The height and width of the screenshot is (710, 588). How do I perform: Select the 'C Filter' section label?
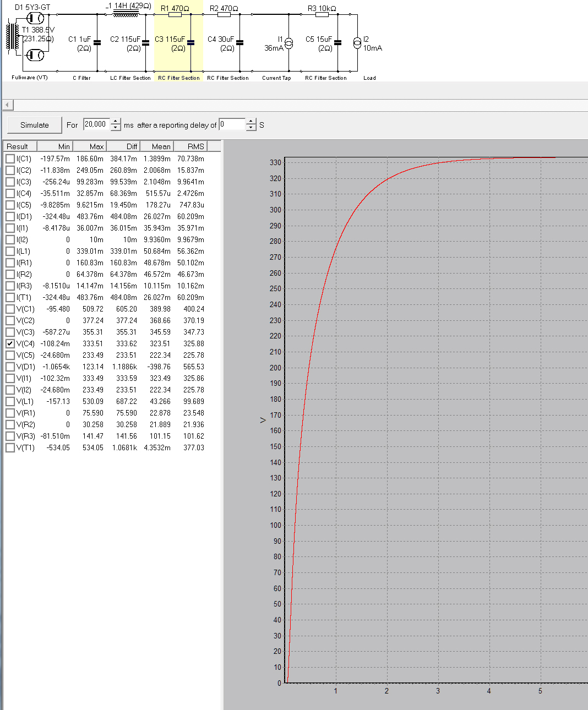(x=81, y=78)
